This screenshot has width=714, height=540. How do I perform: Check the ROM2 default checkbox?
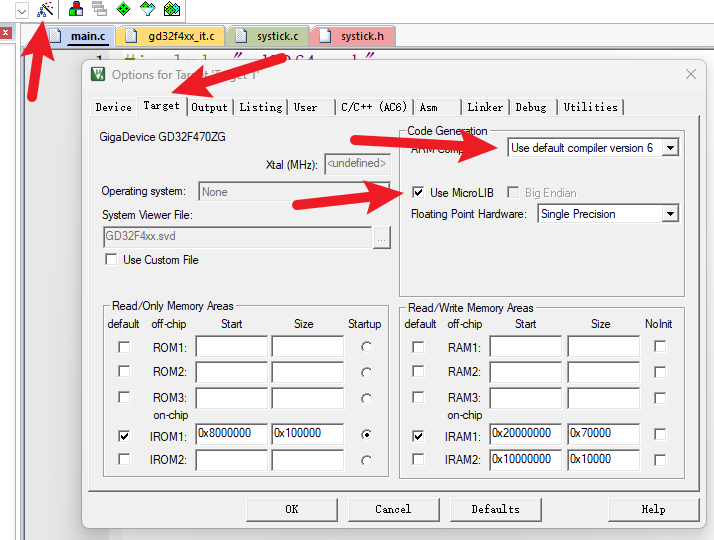pyautogui.click(x=124, y=371)
